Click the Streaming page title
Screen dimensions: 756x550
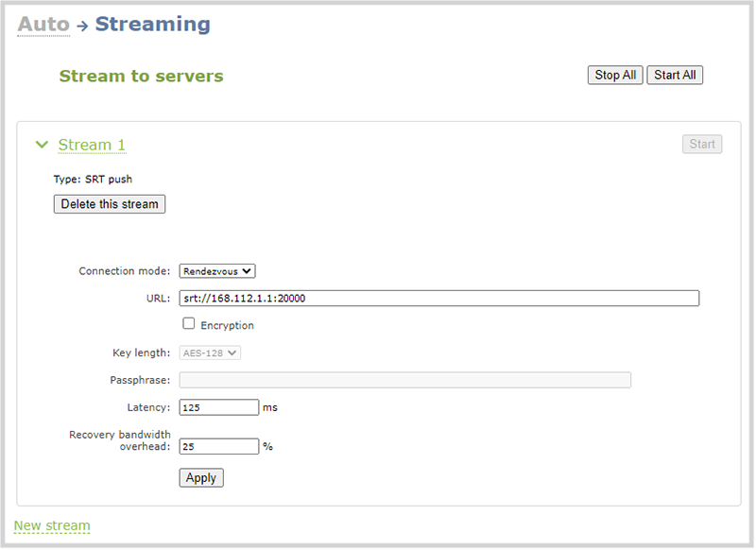[x=153, y=25]
